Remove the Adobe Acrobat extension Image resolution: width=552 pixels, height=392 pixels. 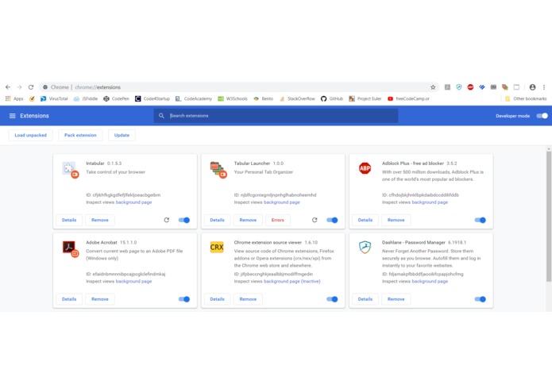coord(100,299)
